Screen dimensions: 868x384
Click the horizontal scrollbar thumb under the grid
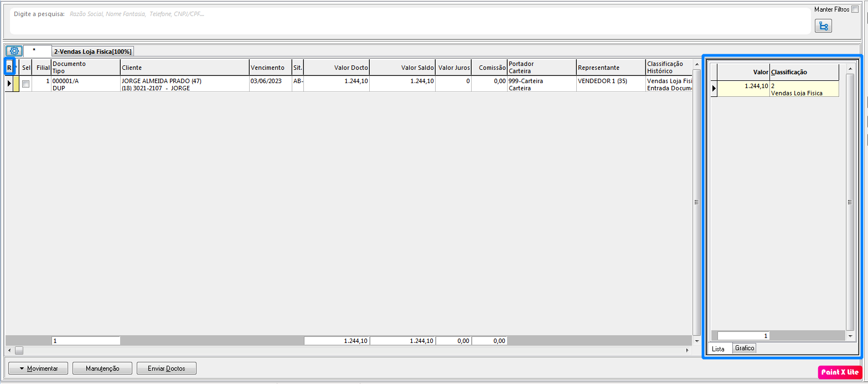[x=19, y=351]
